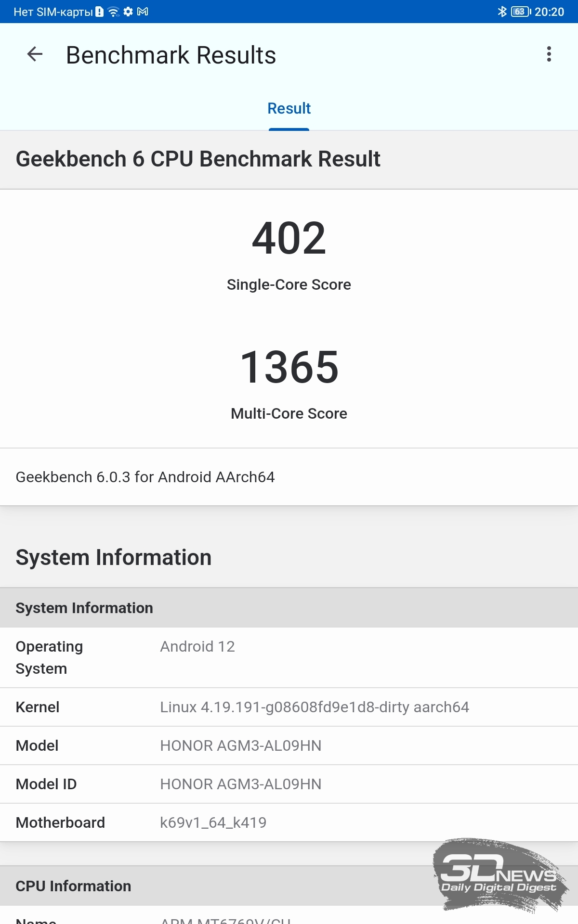Tap the Operating System row label

pos(49,657)
